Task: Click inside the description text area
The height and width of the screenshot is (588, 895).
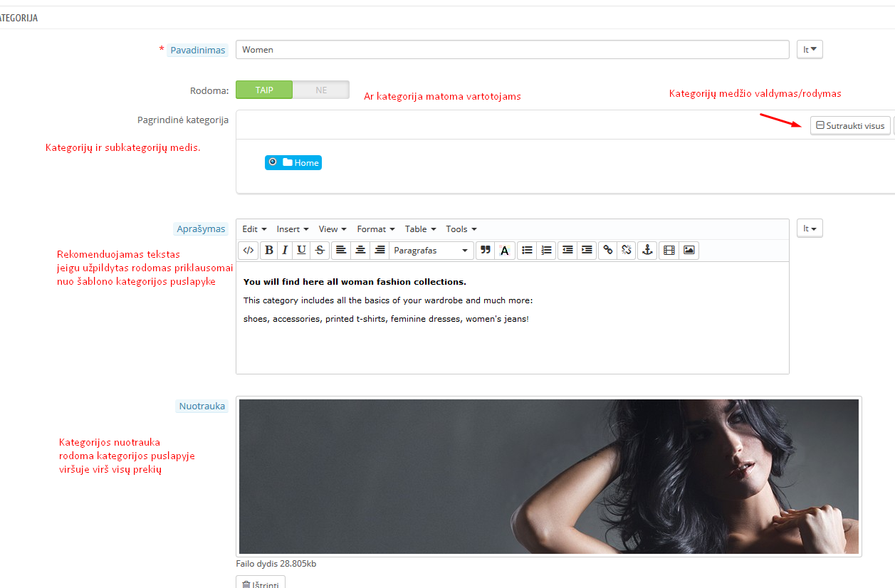Action: point(513,317)
